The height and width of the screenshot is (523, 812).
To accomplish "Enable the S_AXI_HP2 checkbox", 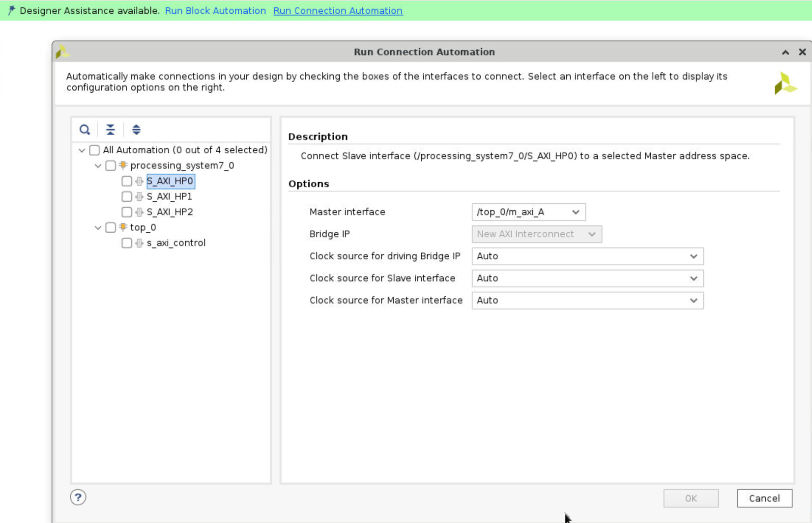I will [x=127, y=212].
